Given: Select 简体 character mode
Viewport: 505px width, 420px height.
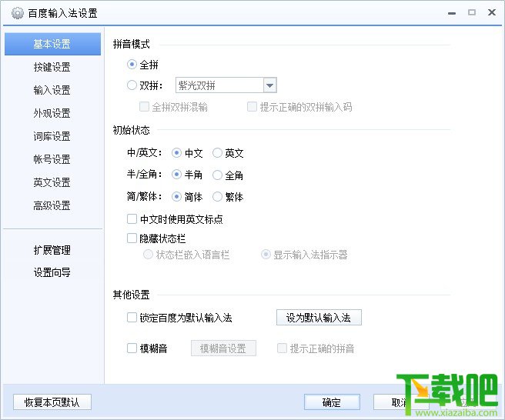Looking at the screenshot, I should [176, 197].
